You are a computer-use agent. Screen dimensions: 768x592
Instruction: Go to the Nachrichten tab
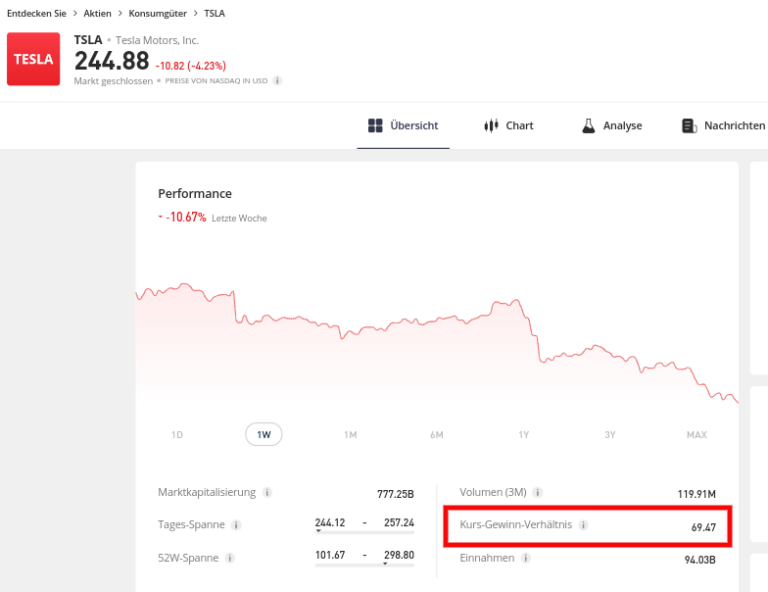coord(722,126)
